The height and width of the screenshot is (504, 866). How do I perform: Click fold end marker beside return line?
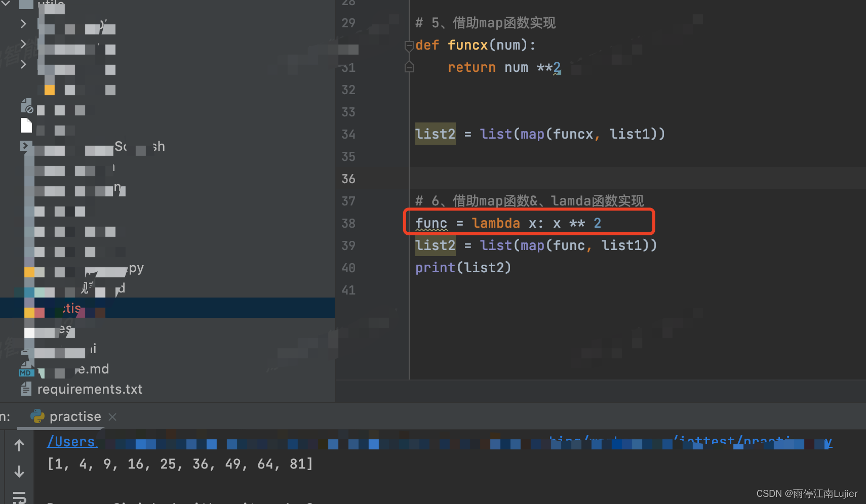coord(409,67)
